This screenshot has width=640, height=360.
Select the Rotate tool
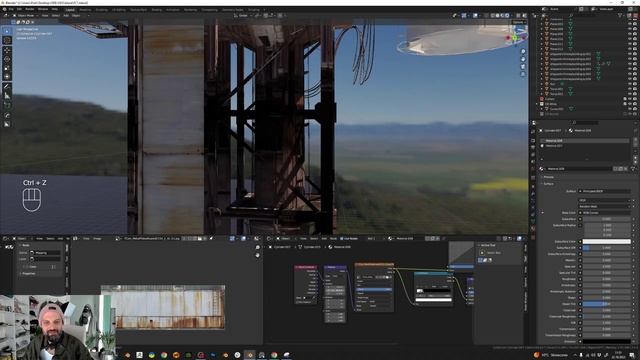7,59
